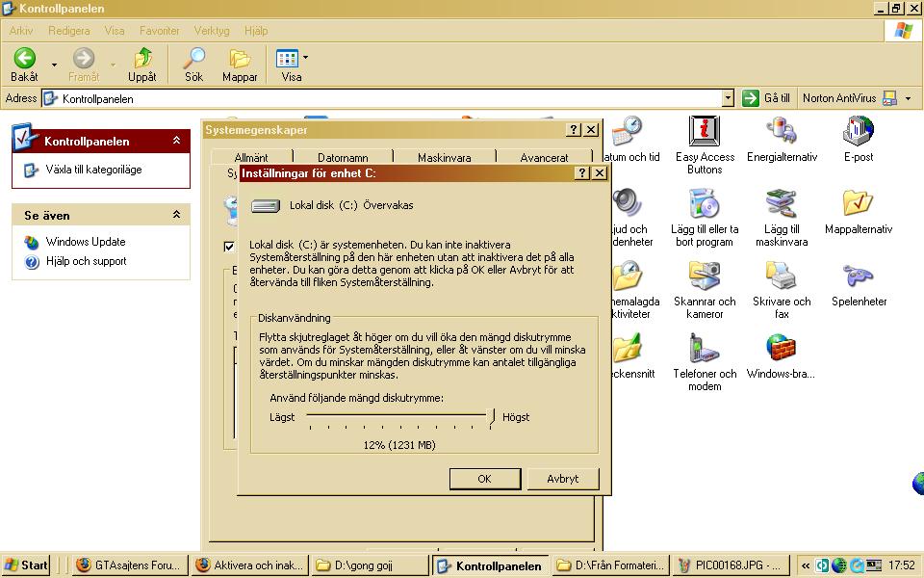
Task: Collapse the Kontrollpanelen side panel
Action: pos(176,141)
